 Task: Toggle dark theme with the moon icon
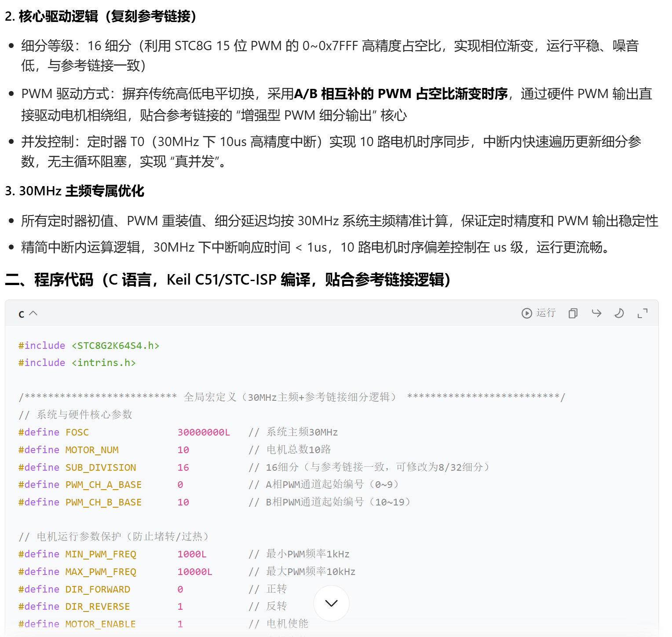point(619,313)
